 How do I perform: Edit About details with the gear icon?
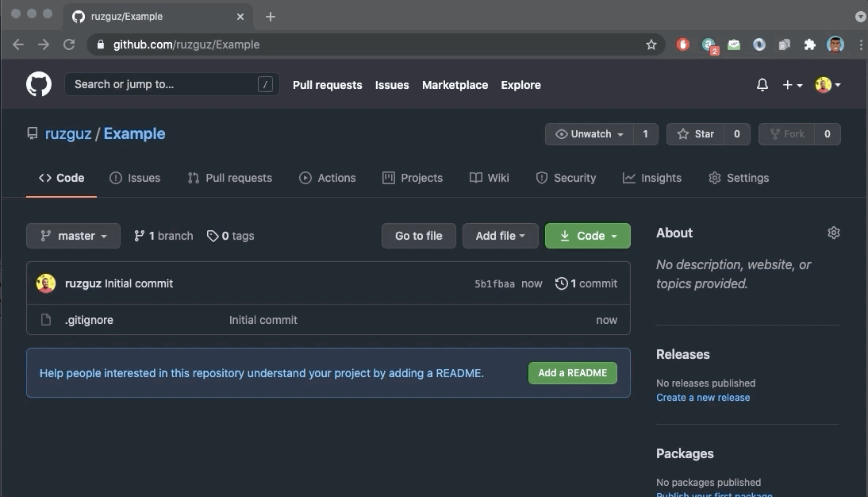click(x=834, y=233)
